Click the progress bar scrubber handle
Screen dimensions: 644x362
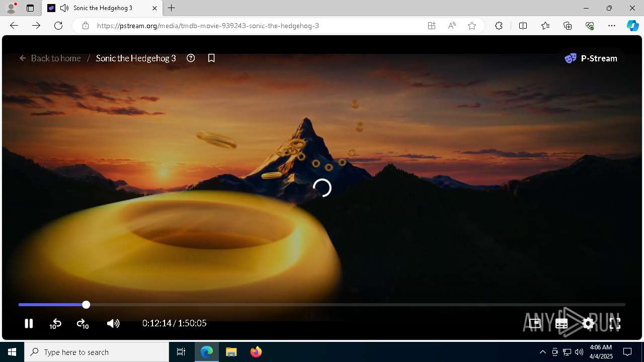click(x=86, y=305)
